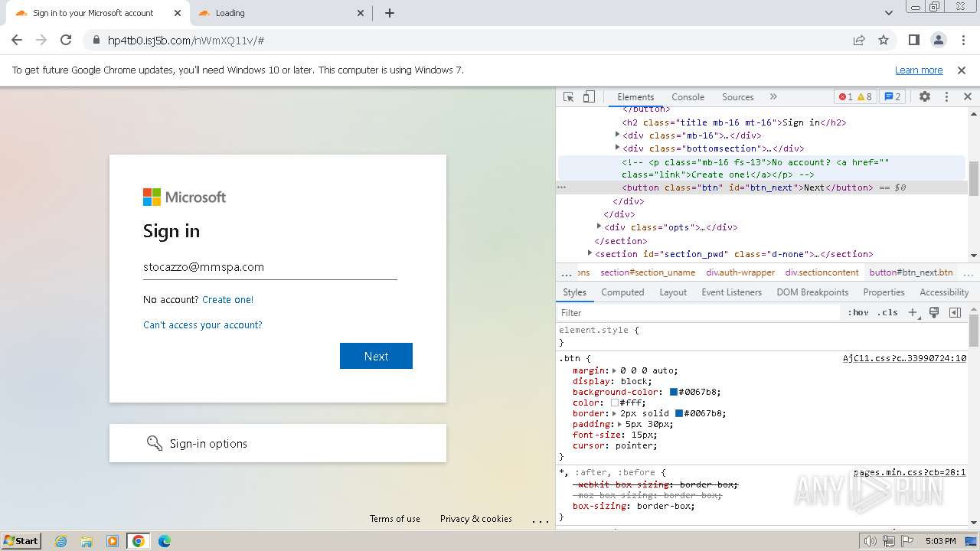
Task: Switch to the Sources tab
Action: click(738, 96)
